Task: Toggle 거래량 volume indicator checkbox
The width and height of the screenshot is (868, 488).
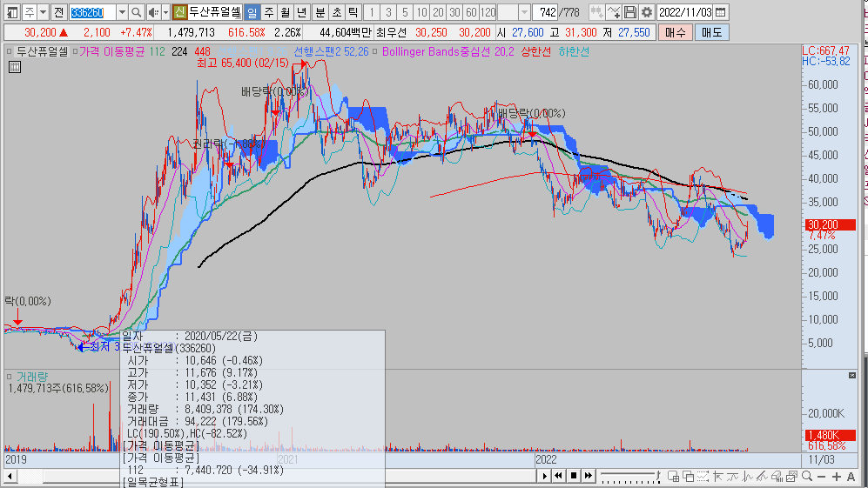Action: tap(9, 377)
